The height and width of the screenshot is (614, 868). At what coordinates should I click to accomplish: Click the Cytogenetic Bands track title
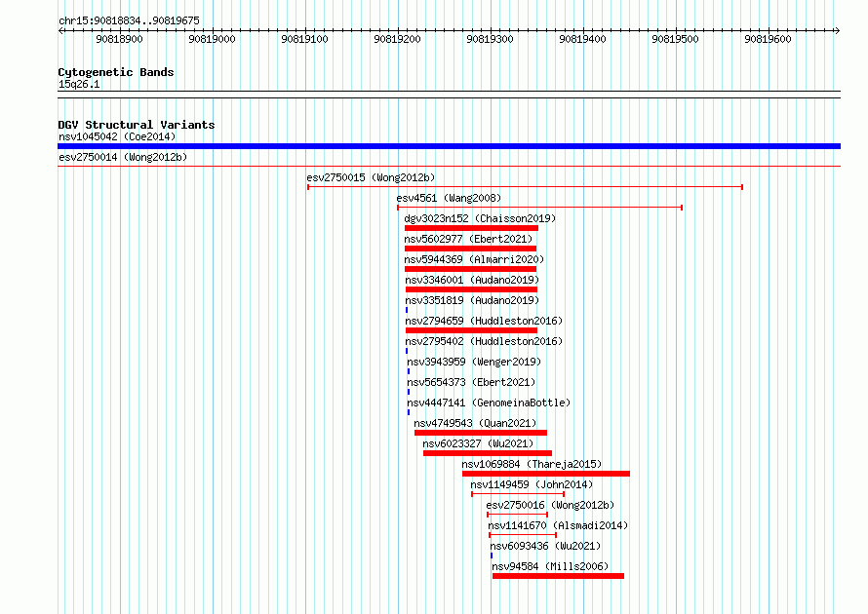click(x=116, y=72)
